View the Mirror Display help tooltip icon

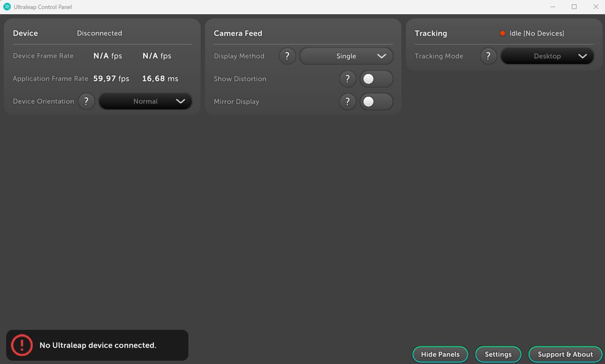(x=347, y=101)
